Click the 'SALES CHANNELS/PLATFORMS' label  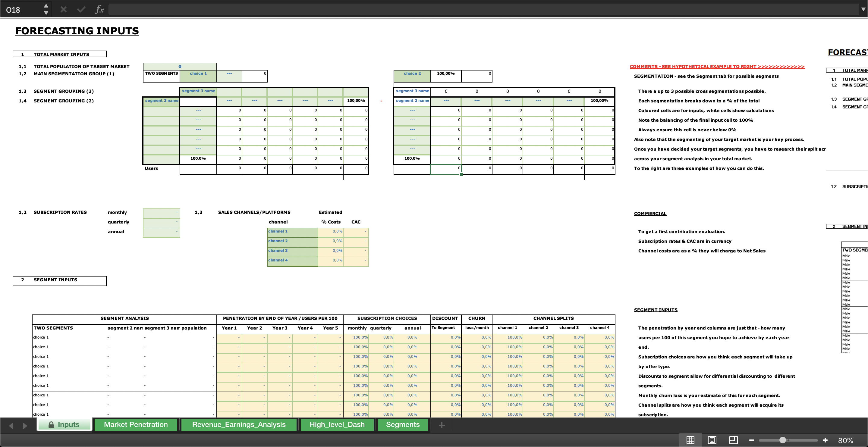click(x=254, y=213)
